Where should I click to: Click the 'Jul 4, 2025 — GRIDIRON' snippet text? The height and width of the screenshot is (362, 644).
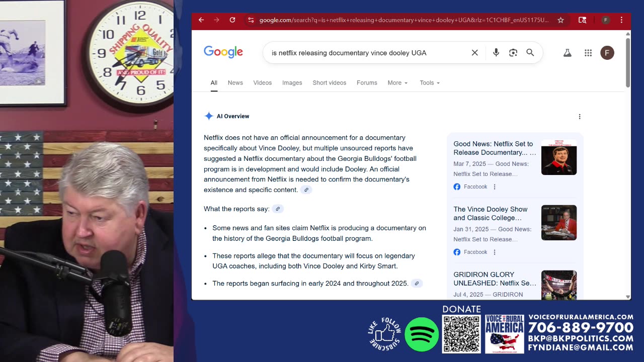coord(488,295)
